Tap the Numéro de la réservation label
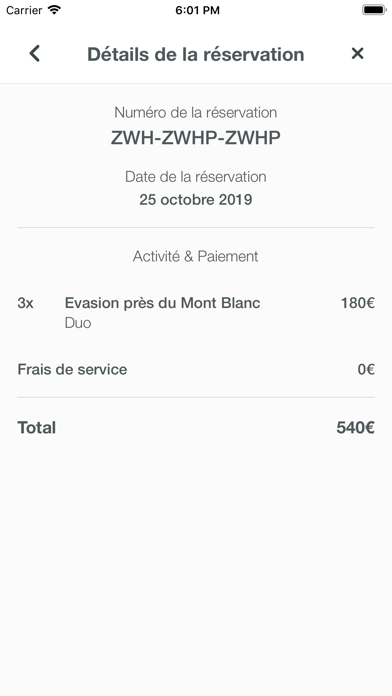This screenshot has height=696, width=392. pyautogui.click(x=196, y=112)
